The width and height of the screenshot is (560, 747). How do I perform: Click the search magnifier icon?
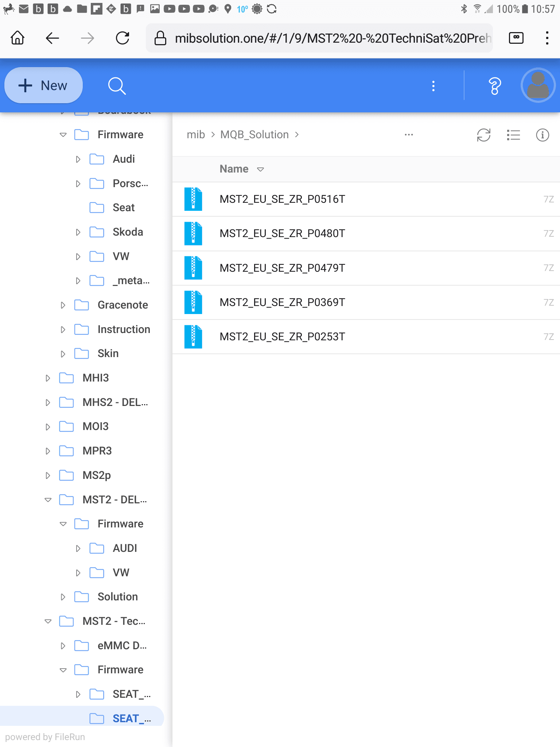pyautogui.click(x=117, y=86)
